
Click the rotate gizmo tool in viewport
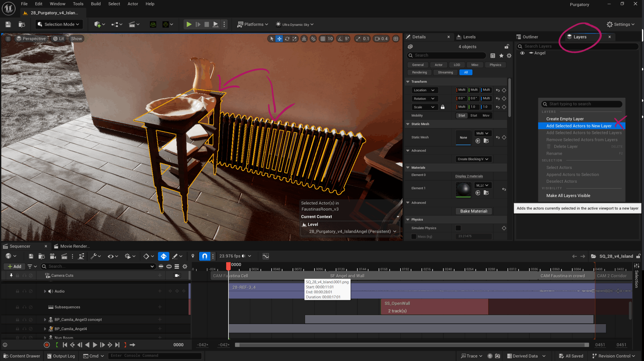287,39
